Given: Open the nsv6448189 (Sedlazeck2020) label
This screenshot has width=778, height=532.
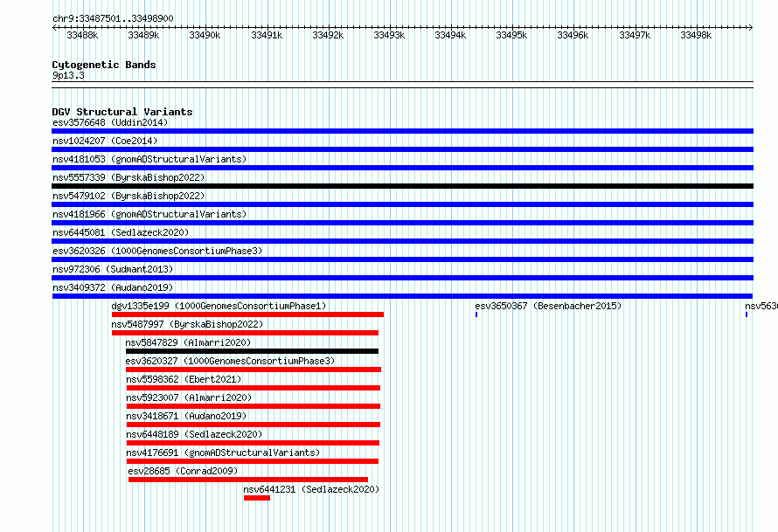Looking at the screenshot, I should [x=194, y=434].
